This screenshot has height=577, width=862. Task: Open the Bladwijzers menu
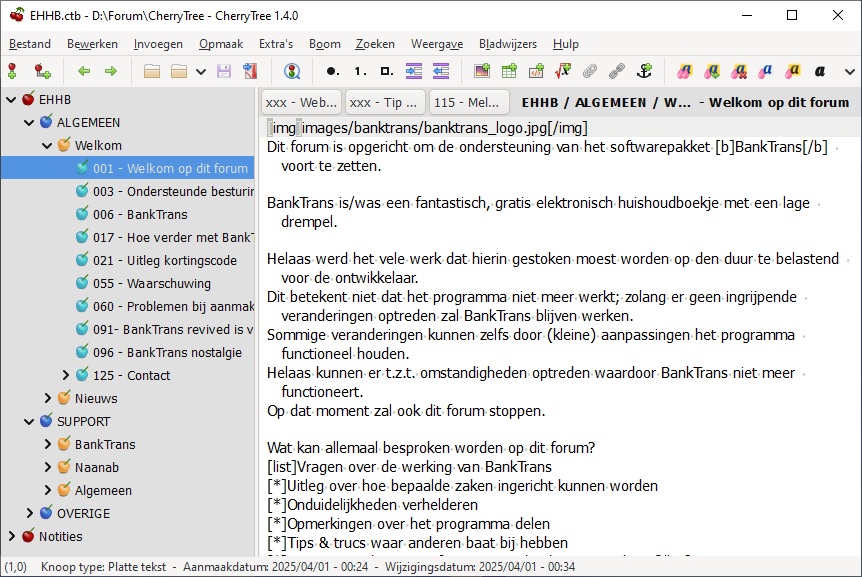click(x=508, y=44)
